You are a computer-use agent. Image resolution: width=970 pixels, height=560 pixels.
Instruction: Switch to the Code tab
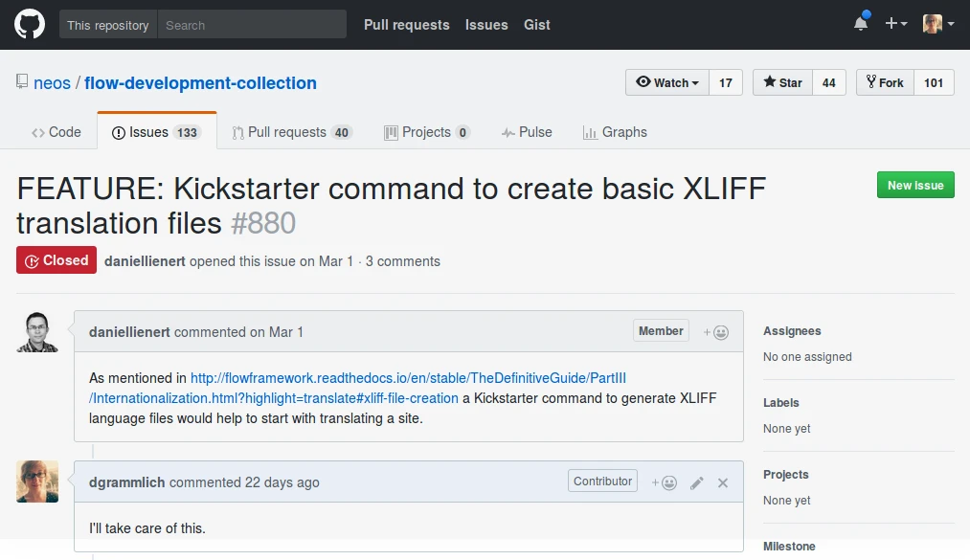tap(56, 132)
